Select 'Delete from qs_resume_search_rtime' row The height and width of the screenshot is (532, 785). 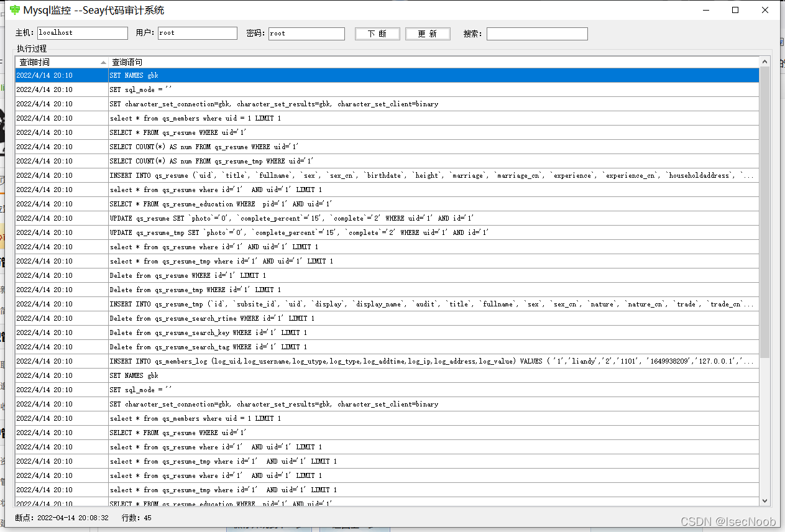[x=387, y=318]
